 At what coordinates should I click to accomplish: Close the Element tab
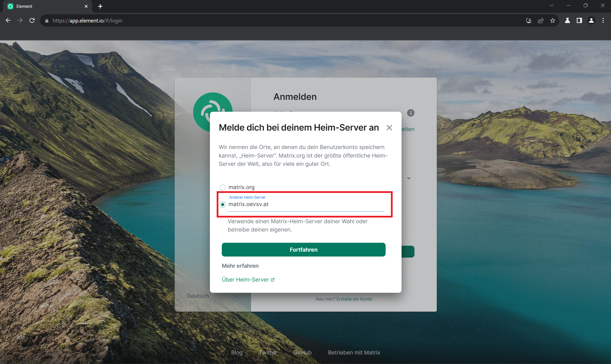pos(86,6)
